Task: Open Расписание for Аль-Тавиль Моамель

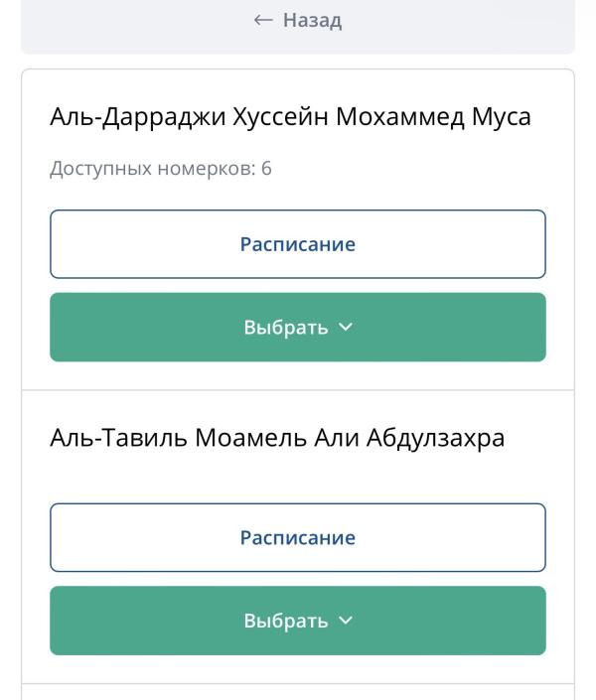Action: point(298,537)
